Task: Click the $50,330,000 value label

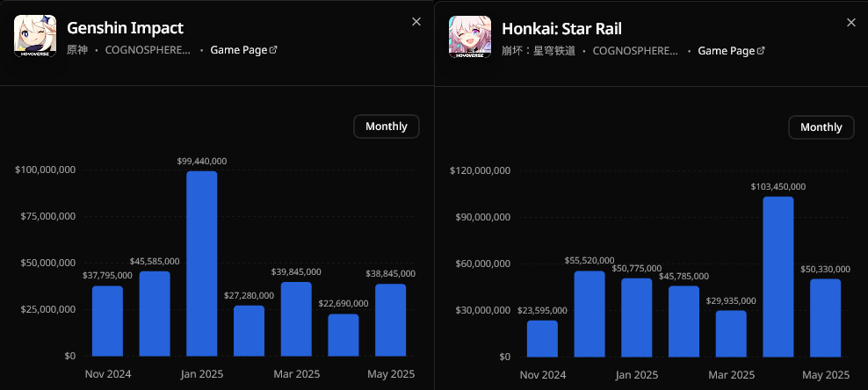Action: click(825, 269)
